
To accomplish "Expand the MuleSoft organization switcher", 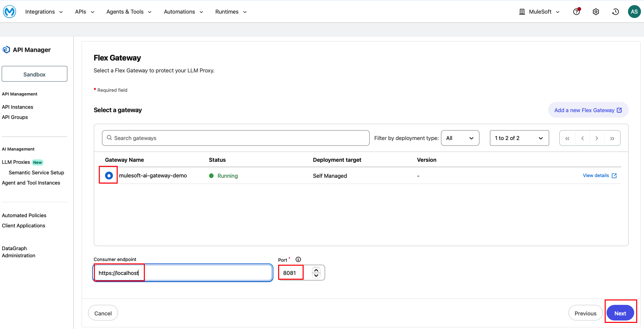I will click(x=540, y=12).
